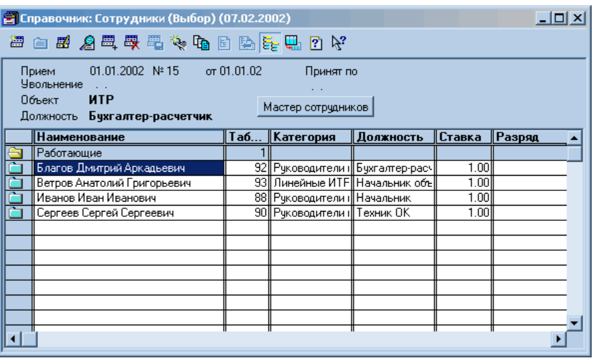Click the 1.00 rate cell in Сергеев row
Viewport: 593px width, 364px height.
[x=464, y=213]
